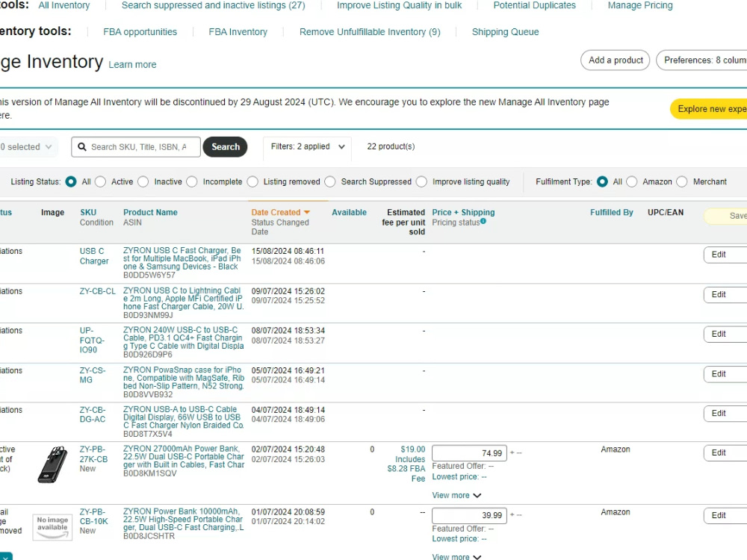Select Improve listing quality radio button
747x560 pixels.
(x=421, y=182)
